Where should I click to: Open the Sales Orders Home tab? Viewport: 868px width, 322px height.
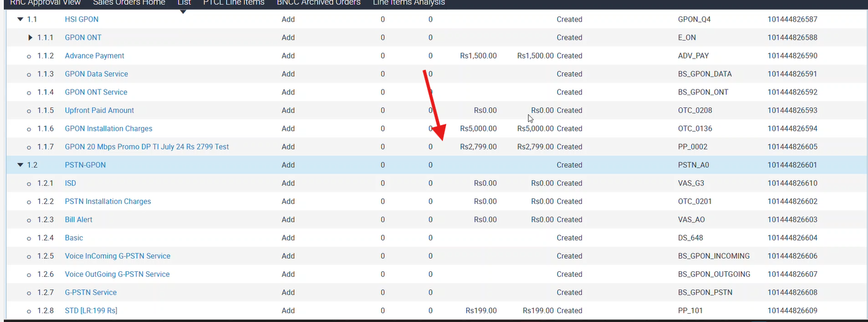tap(129, 3)
